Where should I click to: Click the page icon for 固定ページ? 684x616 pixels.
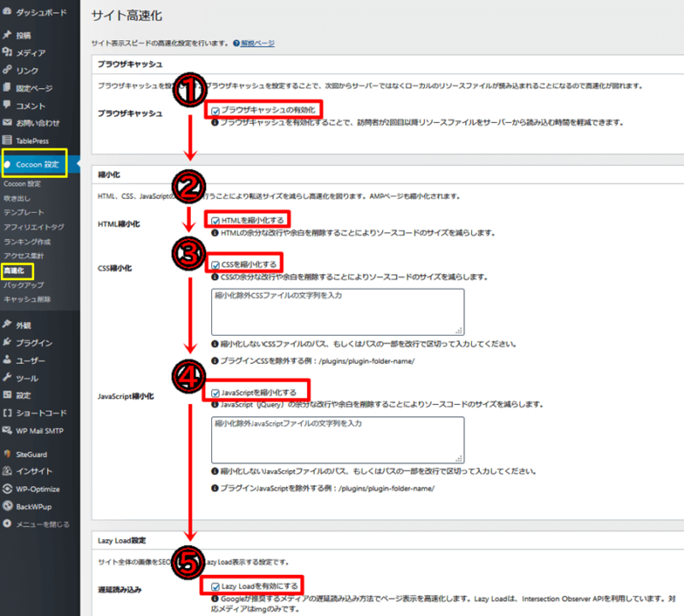point(7,88)
